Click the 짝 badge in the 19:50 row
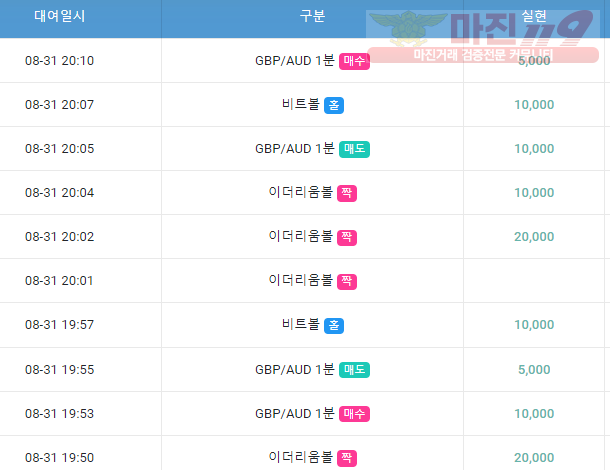The width and height of the screenshot is (610, 470). [347, 458]
